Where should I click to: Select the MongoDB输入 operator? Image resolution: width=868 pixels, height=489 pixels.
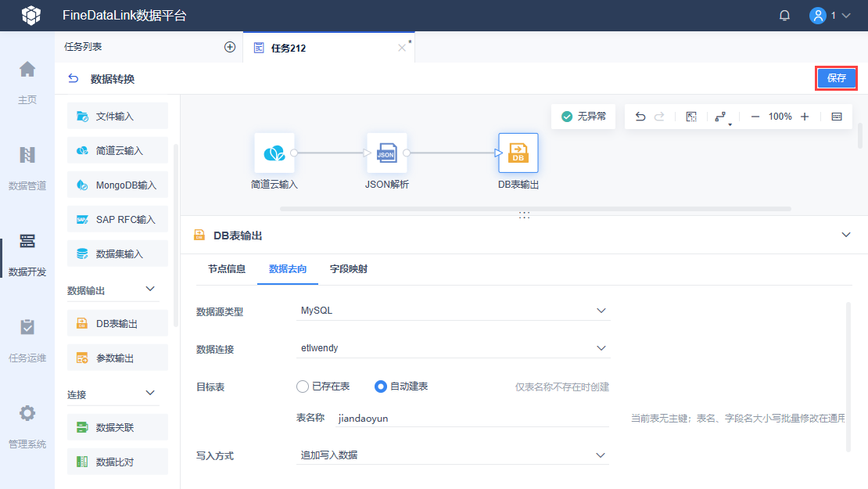(x=117, y=185)
